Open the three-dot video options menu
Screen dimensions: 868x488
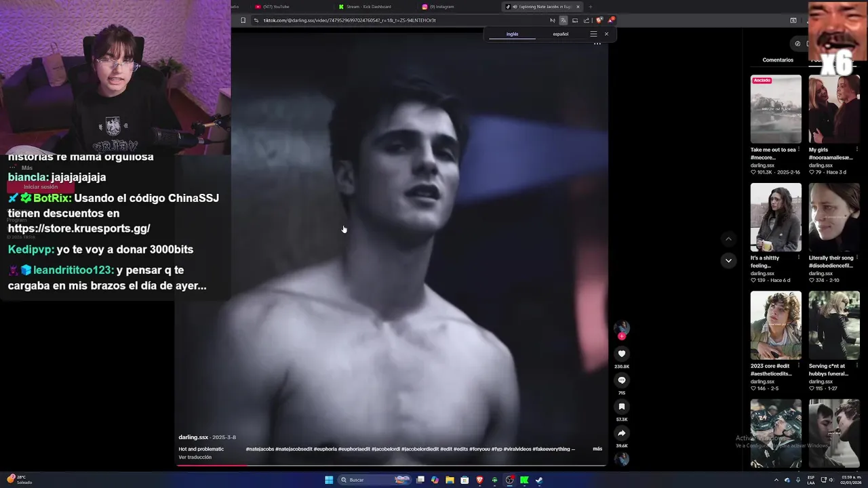597,43
